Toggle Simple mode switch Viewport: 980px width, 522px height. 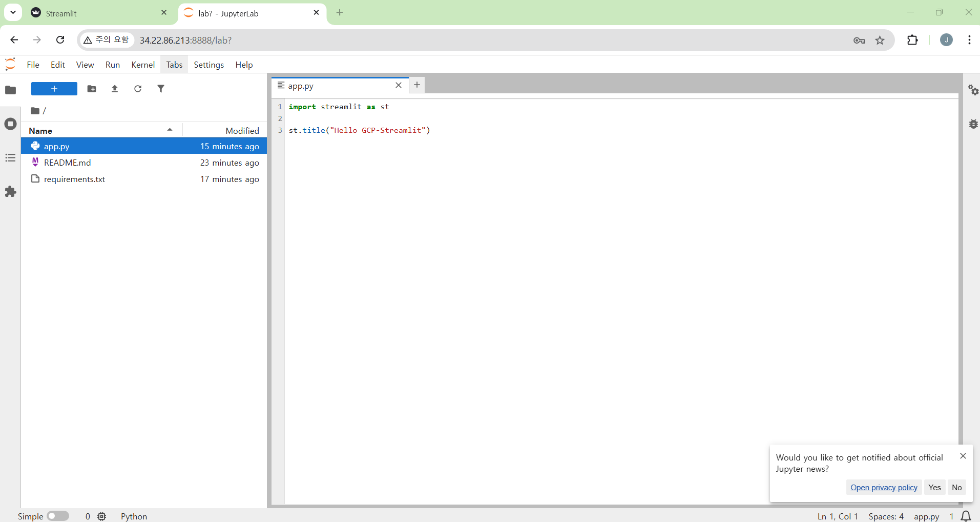tap(58, 516)
